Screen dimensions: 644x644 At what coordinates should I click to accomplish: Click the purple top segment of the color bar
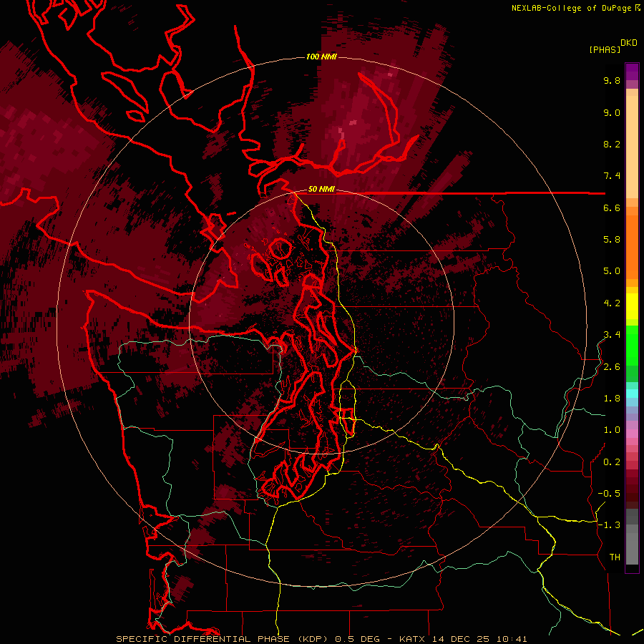click(632, 72)
